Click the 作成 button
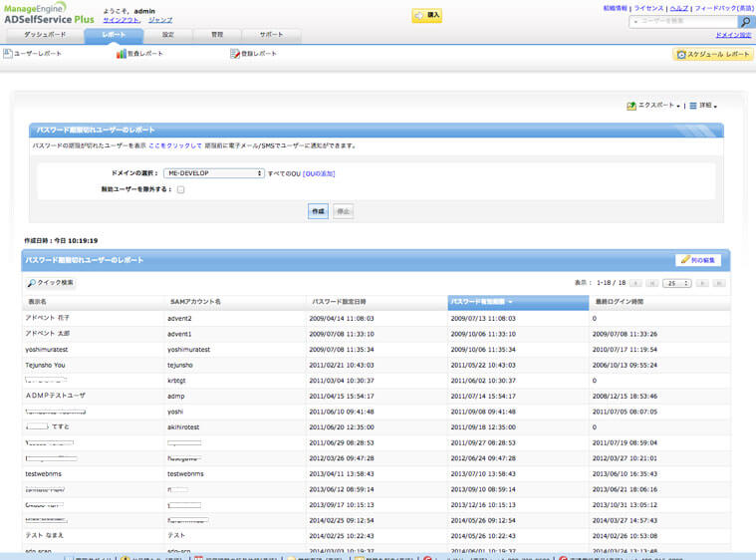756x560 pixels. 318,211
